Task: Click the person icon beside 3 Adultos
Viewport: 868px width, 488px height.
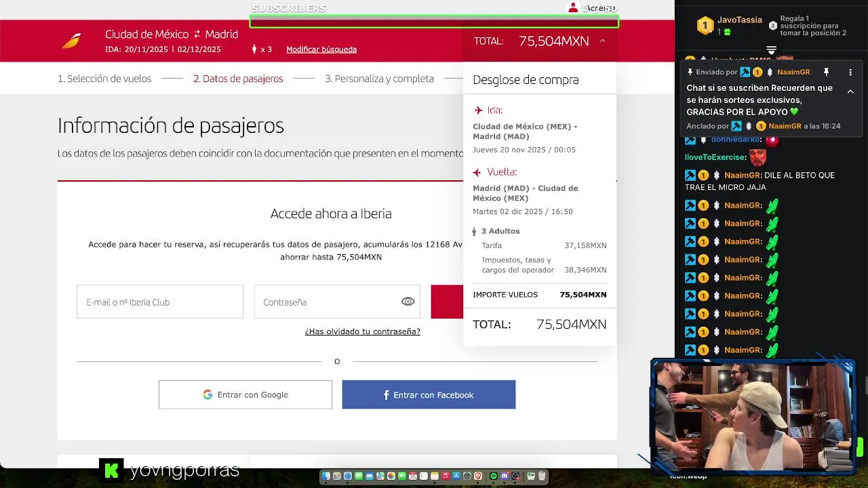Action: (475, 232)
